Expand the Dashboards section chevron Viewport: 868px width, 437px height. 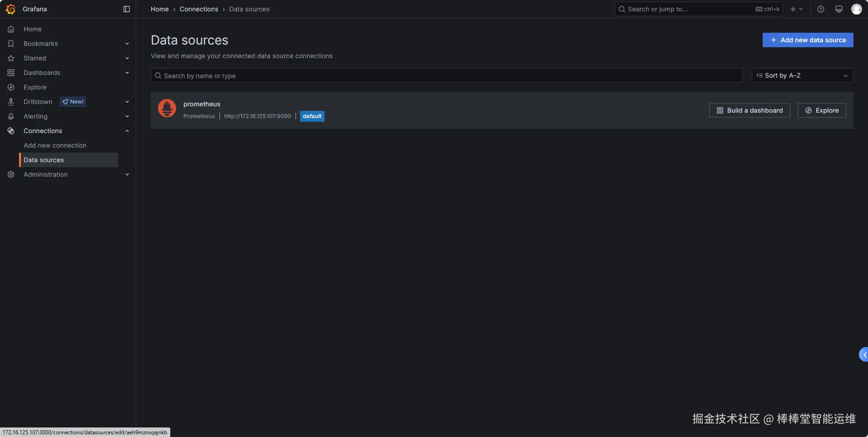tap(127, 73)
